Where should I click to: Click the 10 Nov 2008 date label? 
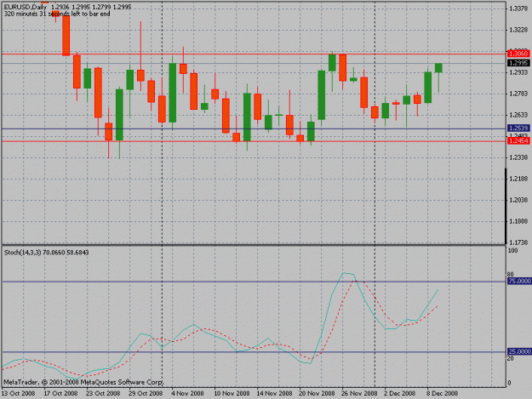click(232, 393)
